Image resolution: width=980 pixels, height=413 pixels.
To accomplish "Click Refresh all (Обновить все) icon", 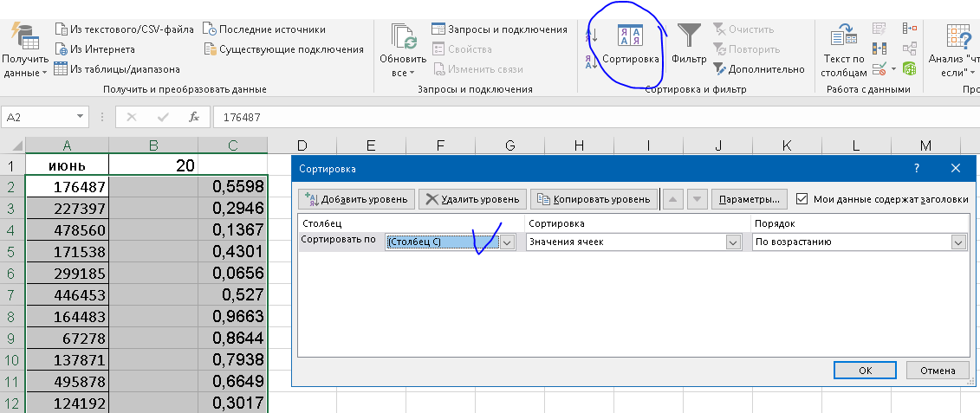I will 403,37.
